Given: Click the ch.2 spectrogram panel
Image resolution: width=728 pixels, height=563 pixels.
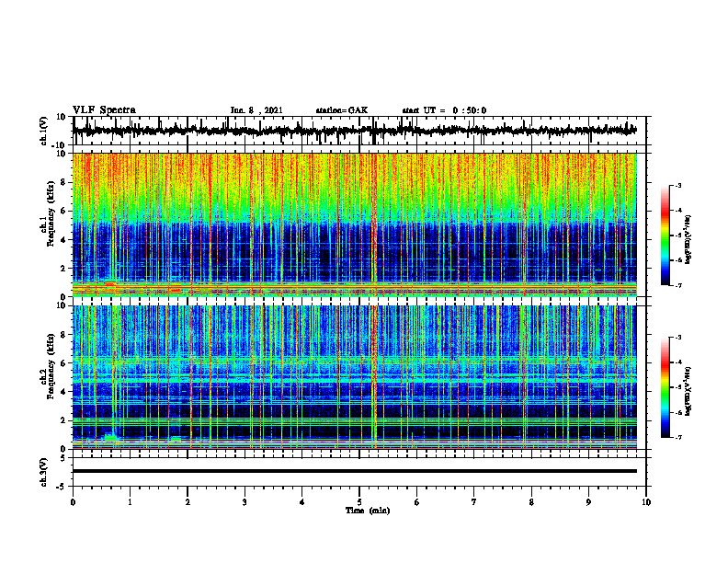Looking at the screenshot, I should point(355,377).
